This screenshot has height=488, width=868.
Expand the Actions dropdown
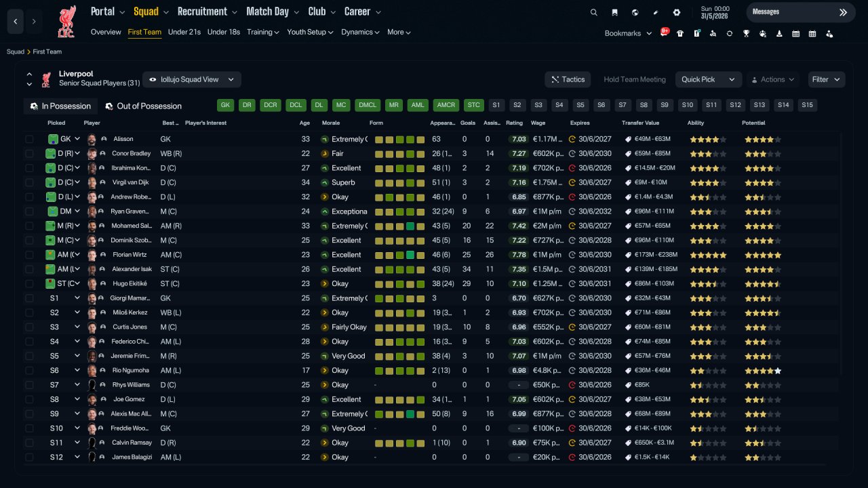click(772, 79)
